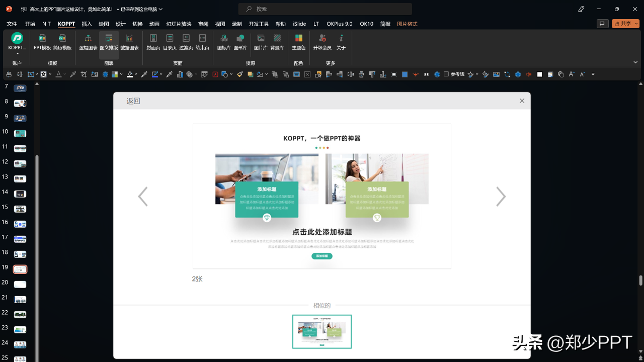This screenshot has width=644, height=362.
Task: Open the 文件 menu
Action: (12, 24)
